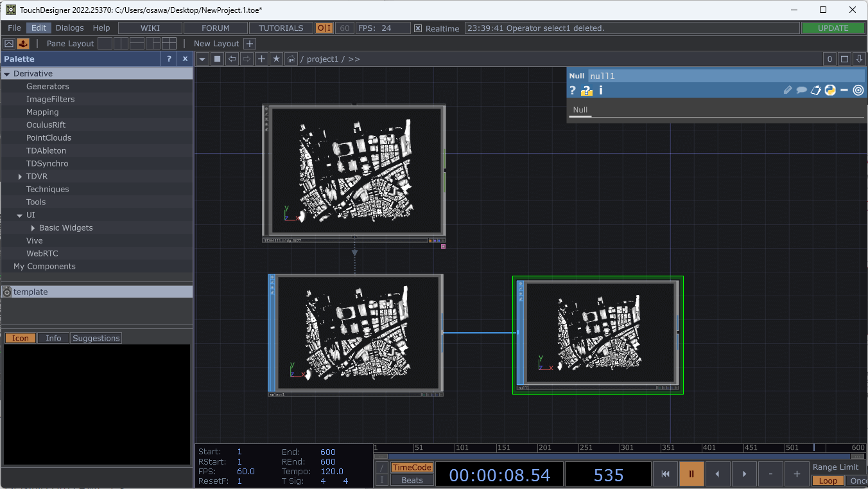Toggle the Realtime checkbox in the toolbar
Screen dimensions: 868x489
[x=418, y=28]
